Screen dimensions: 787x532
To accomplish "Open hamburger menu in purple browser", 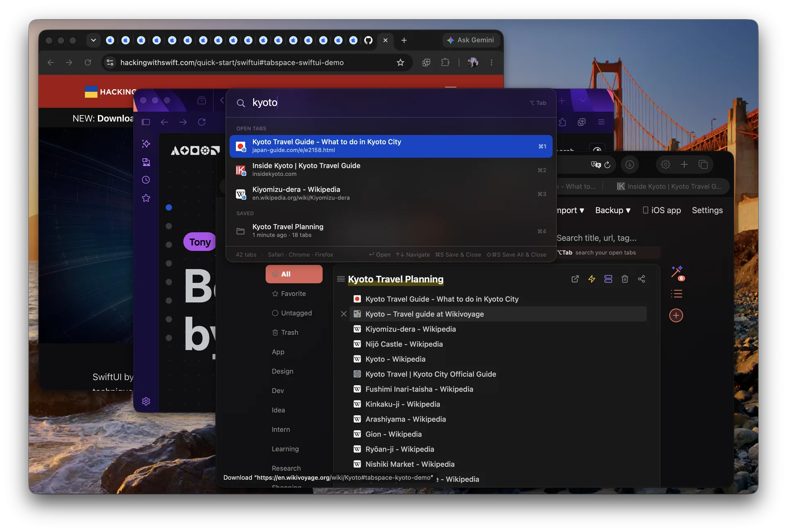I will coord(601,122).
